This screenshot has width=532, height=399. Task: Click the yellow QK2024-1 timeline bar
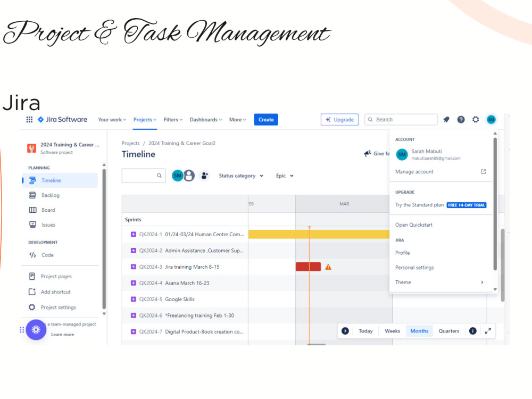(319, 234)
